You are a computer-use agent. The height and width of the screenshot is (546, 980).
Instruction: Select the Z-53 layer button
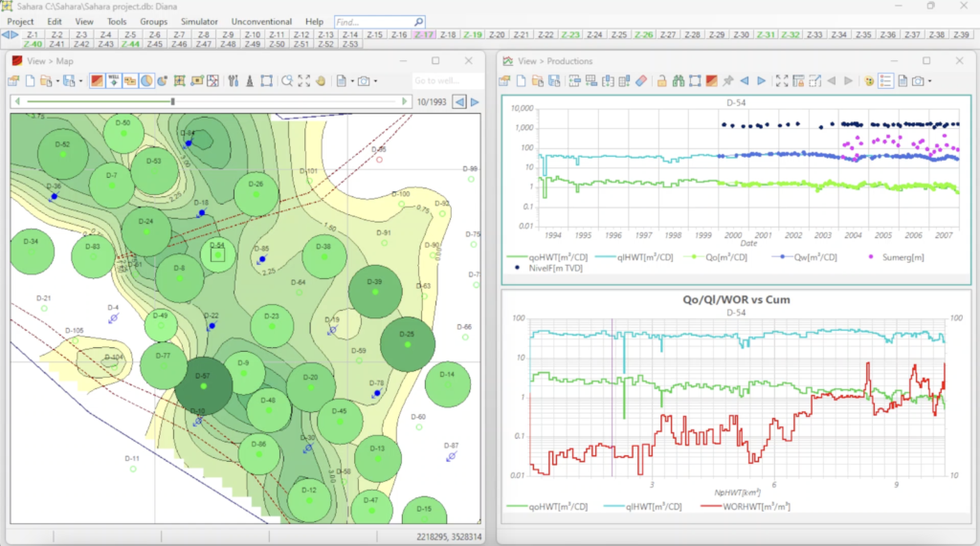(350, 44)
